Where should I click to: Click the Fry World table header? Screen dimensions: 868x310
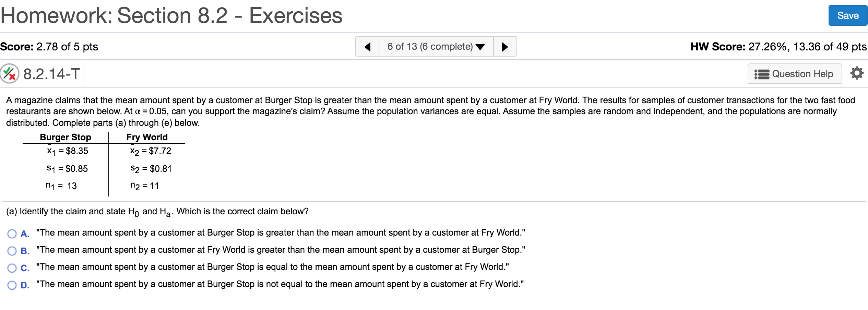(x=147, y=137)
